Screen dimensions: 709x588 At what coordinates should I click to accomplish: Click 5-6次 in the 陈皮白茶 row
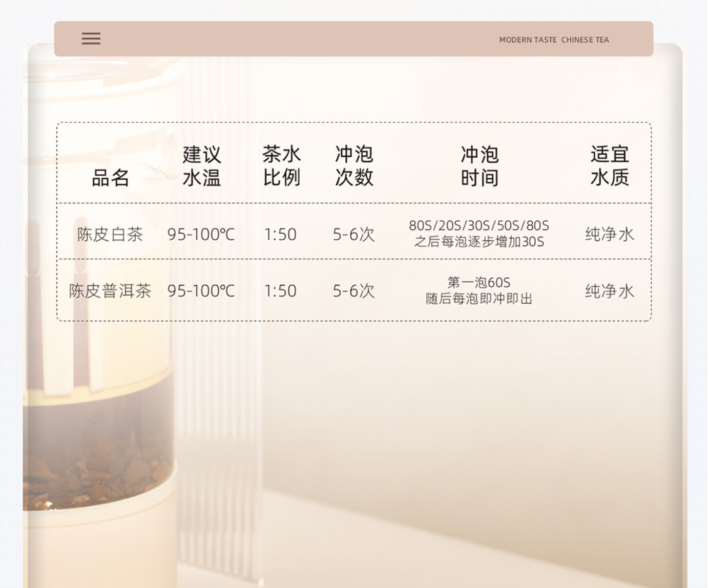pos(354,235)
